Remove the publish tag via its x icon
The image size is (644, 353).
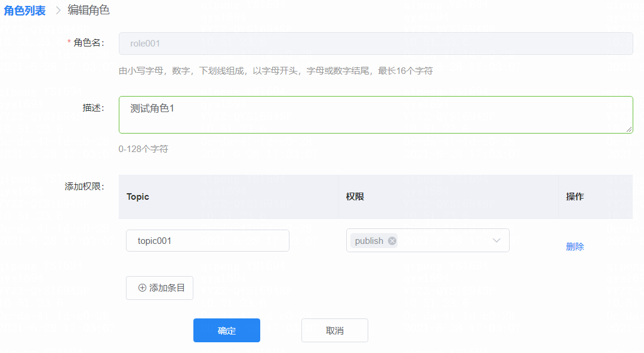pyautogui.click(x=392, y=241)
